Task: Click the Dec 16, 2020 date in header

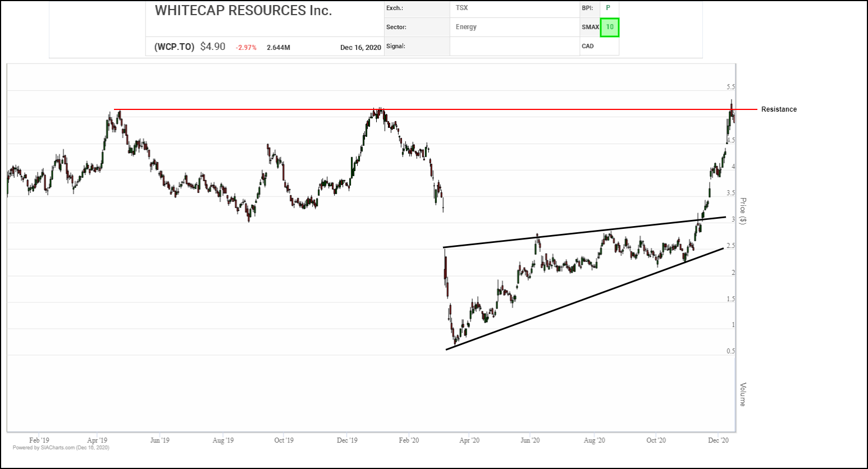Action: [x=360, y=48]
